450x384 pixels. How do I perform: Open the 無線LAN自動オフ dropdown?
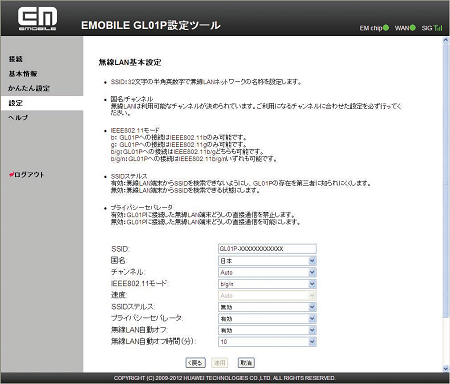tap(267, 330)
